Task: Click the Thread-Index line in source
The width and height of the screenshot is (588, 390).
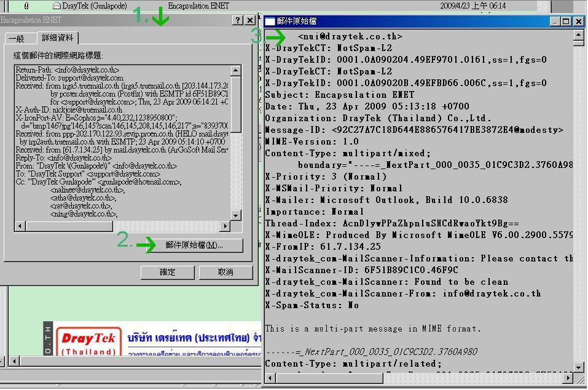Action: tap(392, 223)
